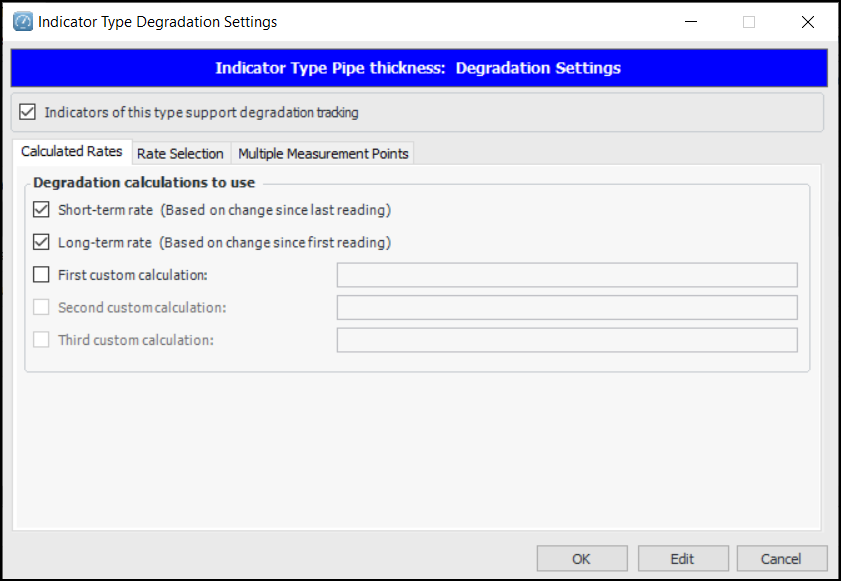Dismiss dialog with the Cancel button
Screen dimensions: 841x581
[x=781, y=558]
